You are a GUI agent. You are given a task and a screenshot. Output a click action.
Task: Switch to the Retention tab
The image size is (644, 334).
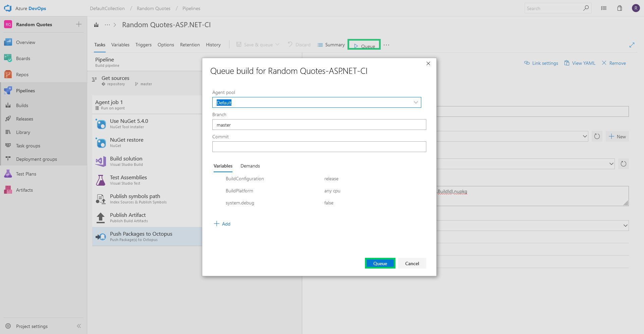click(190, 45)
